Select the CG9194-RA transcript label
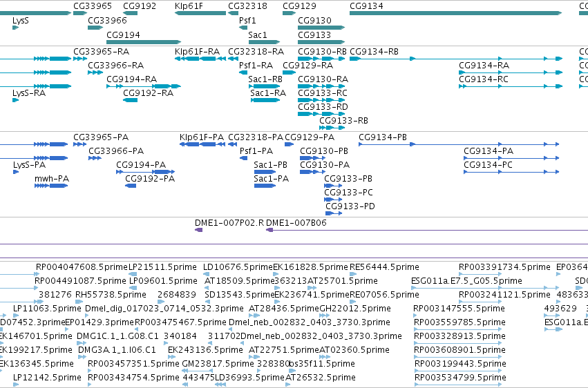 pyautogui.click(x=131, y=79)
